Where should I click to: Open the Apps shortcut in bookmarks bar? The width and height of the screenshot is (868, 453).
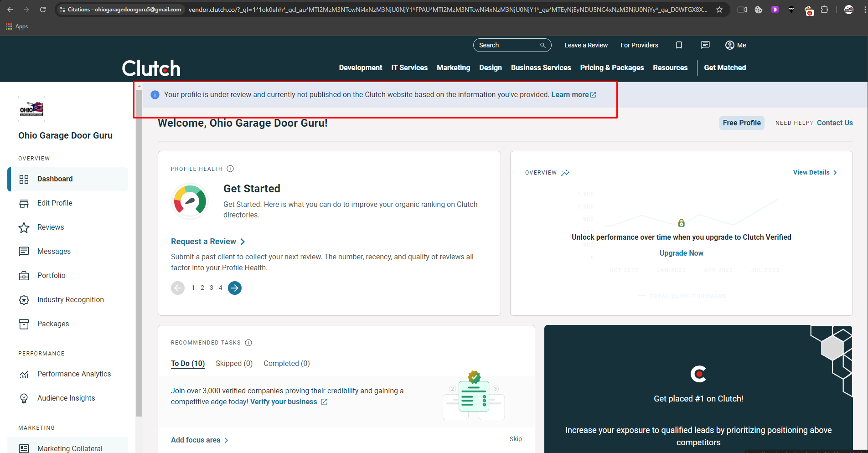click(17, 26)
